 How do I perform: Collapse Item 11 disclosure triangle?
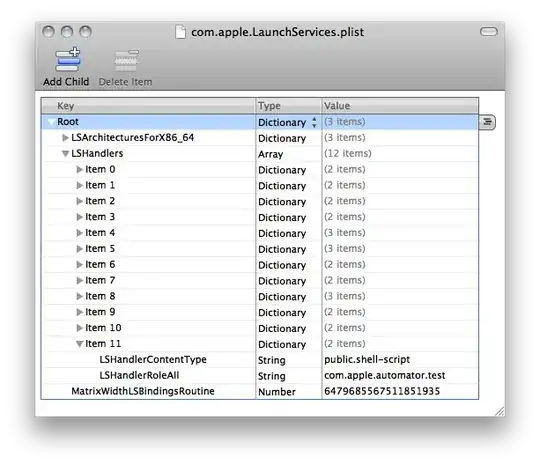pyautogui.click(x=79, y=344)
